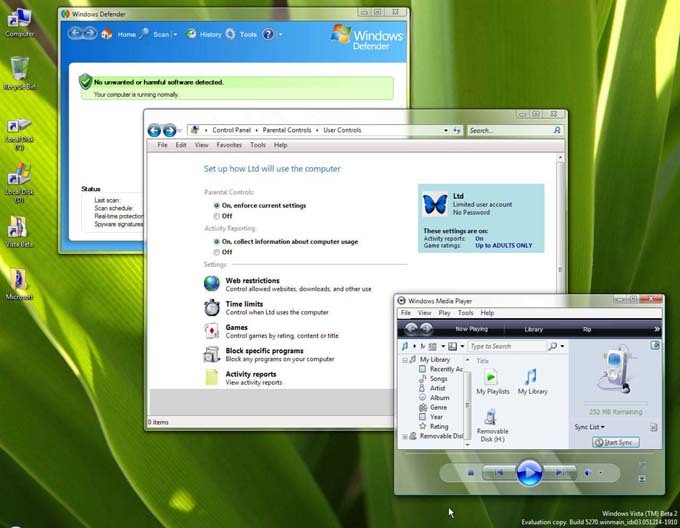Select the Local Disk (D) desktop shortcut
This screenshot has width=680, height=528.
(x=19, y=183)
